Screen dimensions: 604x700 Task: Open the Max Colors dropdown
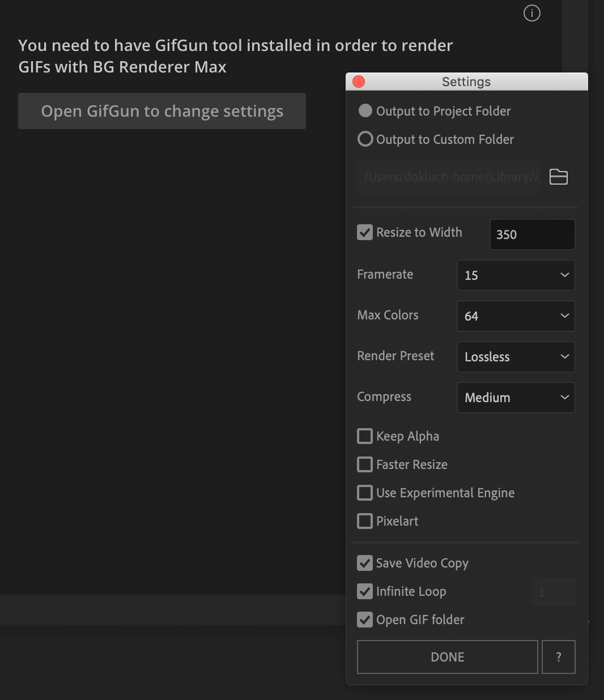tap(516, 316)
